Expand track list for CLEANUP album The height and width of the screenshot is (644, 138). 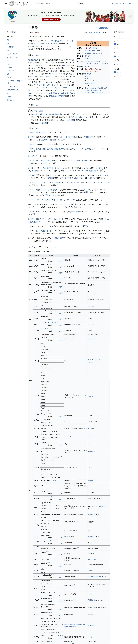point(61,331)
